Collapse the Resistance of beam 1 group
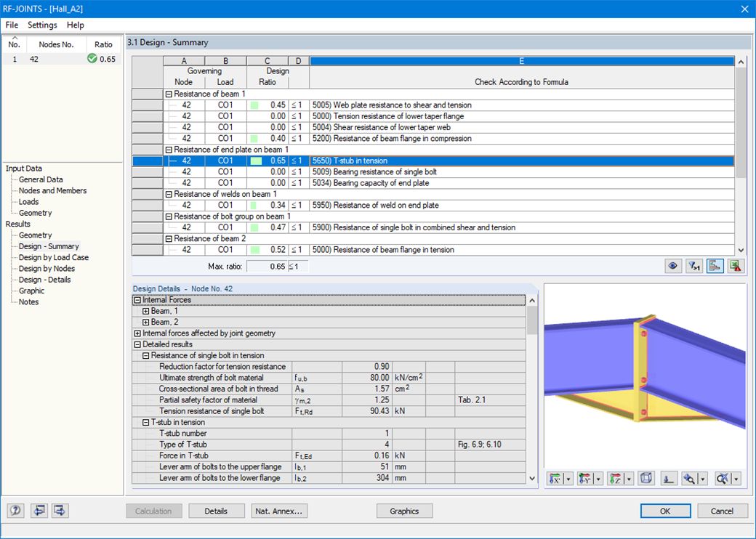The width and height of the screenshot is (756, 539). click(x=169, y=94)
